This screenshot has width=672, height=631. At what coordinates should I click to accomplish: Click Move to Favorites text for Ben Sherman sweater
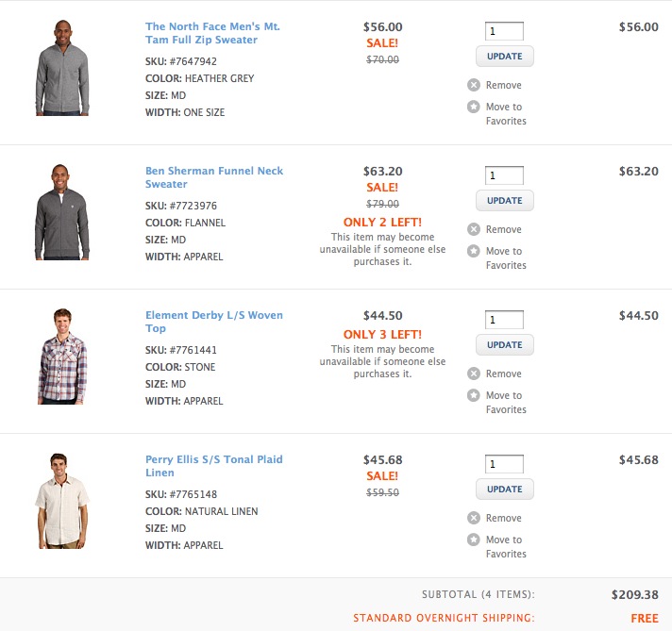click(x=506, y=257)
